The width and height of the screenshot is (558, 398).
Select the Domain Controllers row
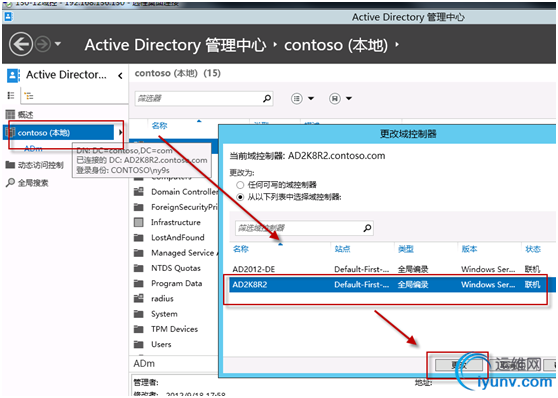pos(176,192)
